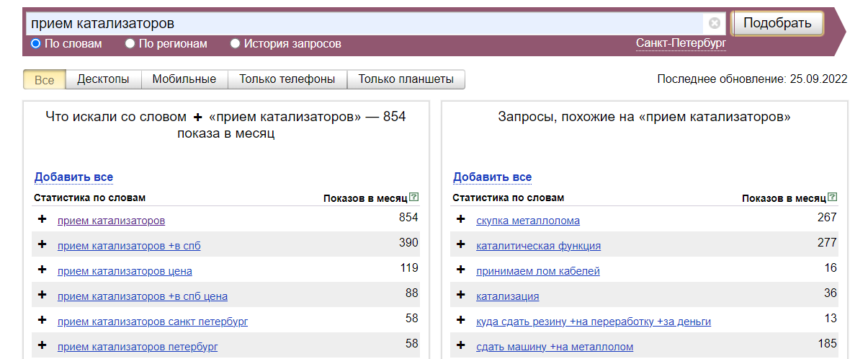The height and width of the screenshot is (359, 868).
Task: Add 'принимаем лом кабелей' via plus icon
Action: [x=461, y=270]
